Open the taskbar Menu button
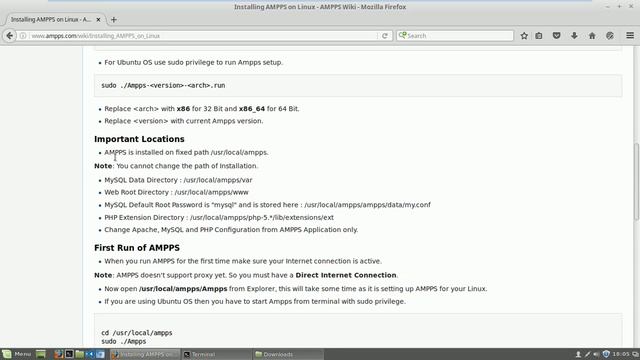640x360 pixels. 17,354
